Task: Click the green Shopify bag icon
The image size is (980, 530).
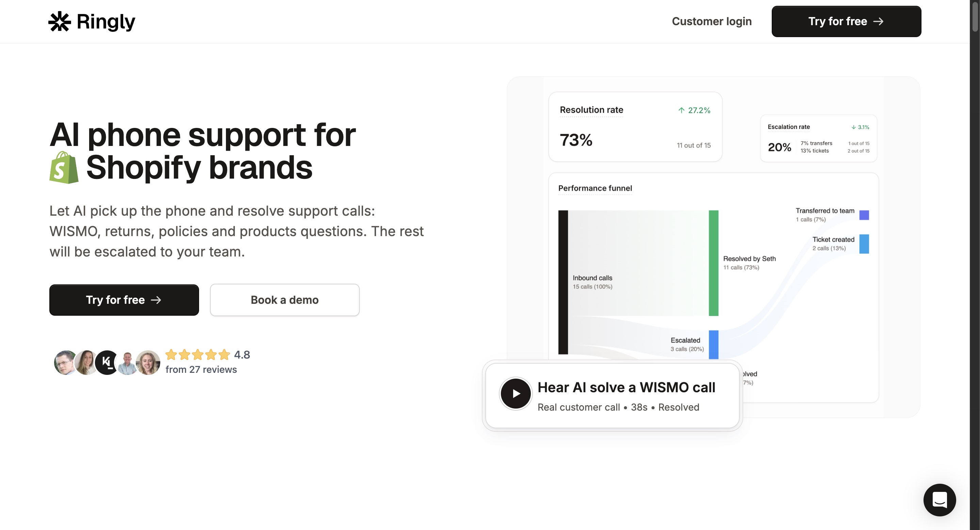Action: pyautogui.click(x=64, y=168)
